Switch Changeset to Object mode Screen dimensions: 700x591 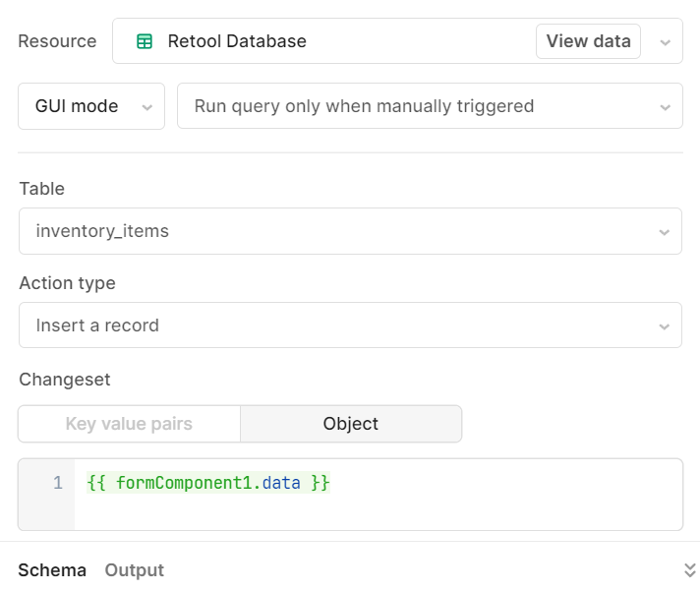351,424
